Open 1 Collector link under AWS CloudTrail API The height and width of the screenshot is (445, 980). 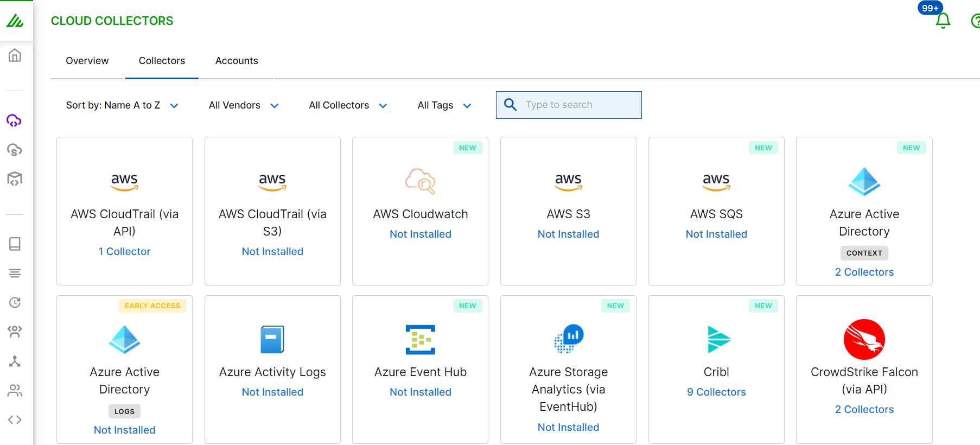(x=124, y=251)
